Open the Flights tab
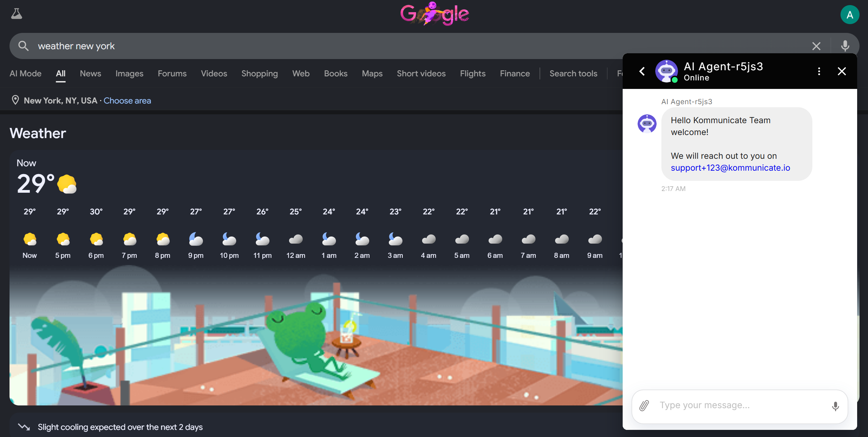The width and height of the screenshot is (868, 437). click(473, 74)
